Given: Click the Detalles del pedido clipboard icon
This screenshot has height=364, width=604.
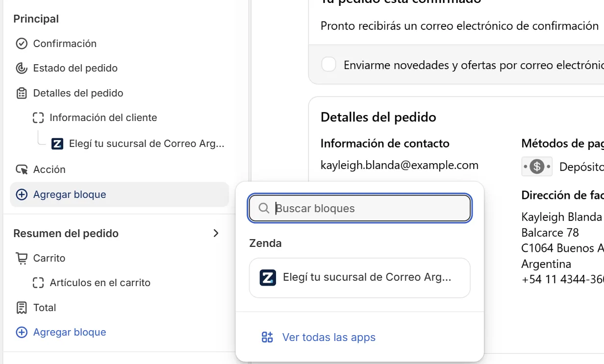Looking at the screenshot, I should [22, 93].
